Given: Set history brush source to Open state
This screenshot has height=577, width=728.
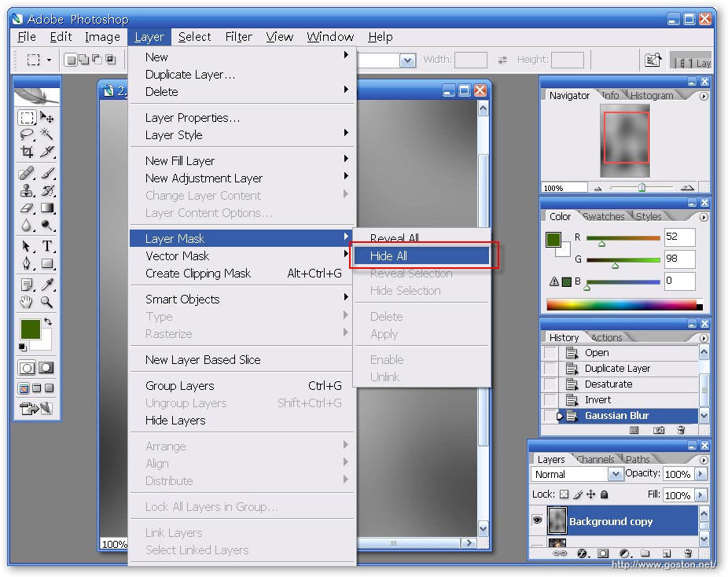Looking at the screenshot, I should click(550, 353).
